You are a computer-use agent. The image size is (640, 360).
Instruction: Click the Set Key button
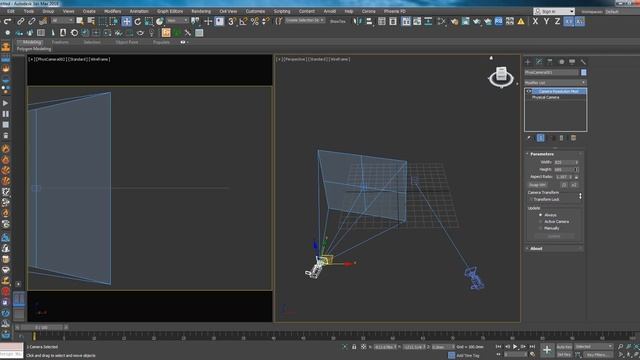(564, 355)
